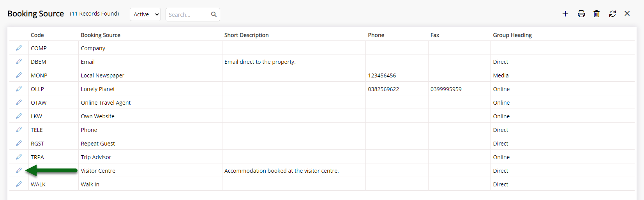Close the Booking Source window
Screen dimensions: 644x200
627,14
